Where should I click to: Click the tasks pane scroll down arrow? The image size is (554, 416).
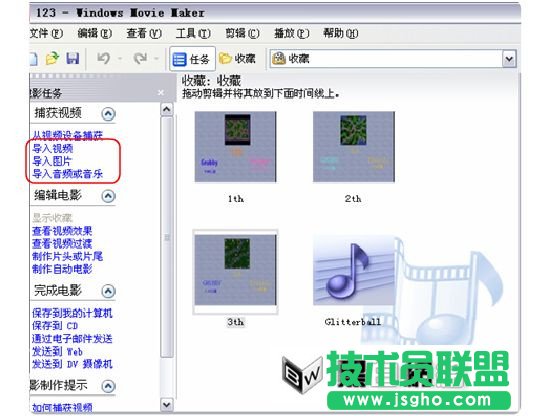click(x=167, y=404)
